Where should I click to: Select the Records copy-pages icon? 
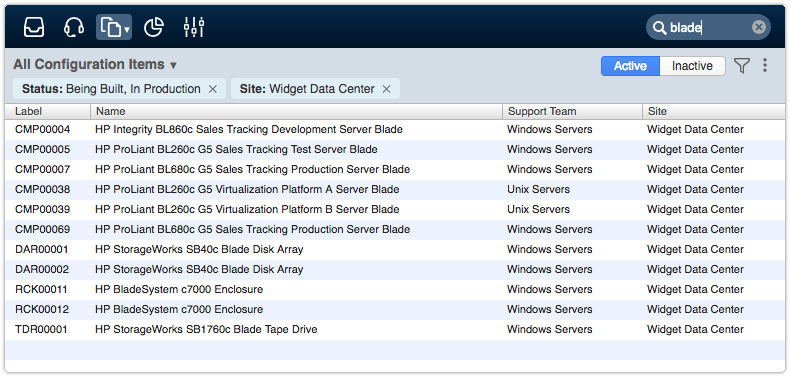click(x=110, y=27)
